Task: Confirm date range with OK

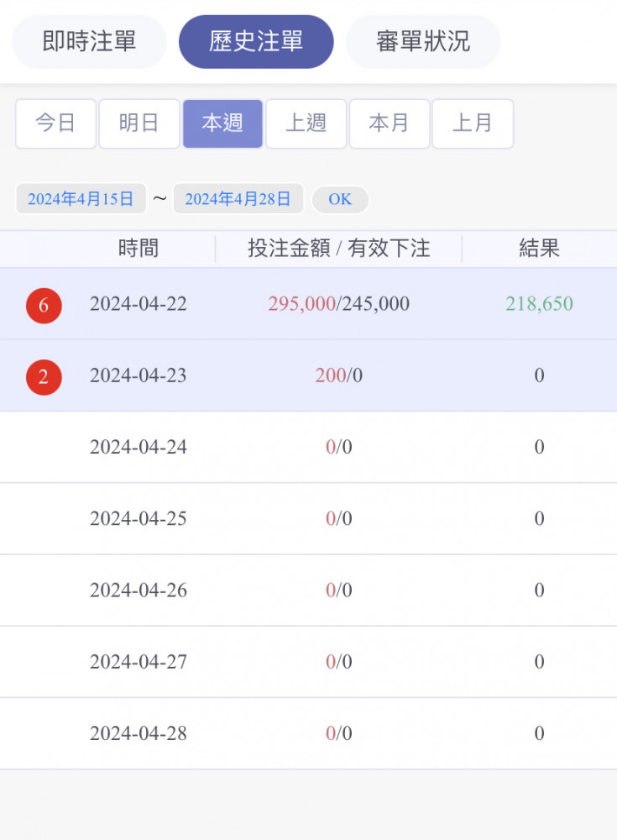Action: pos(340,199)
